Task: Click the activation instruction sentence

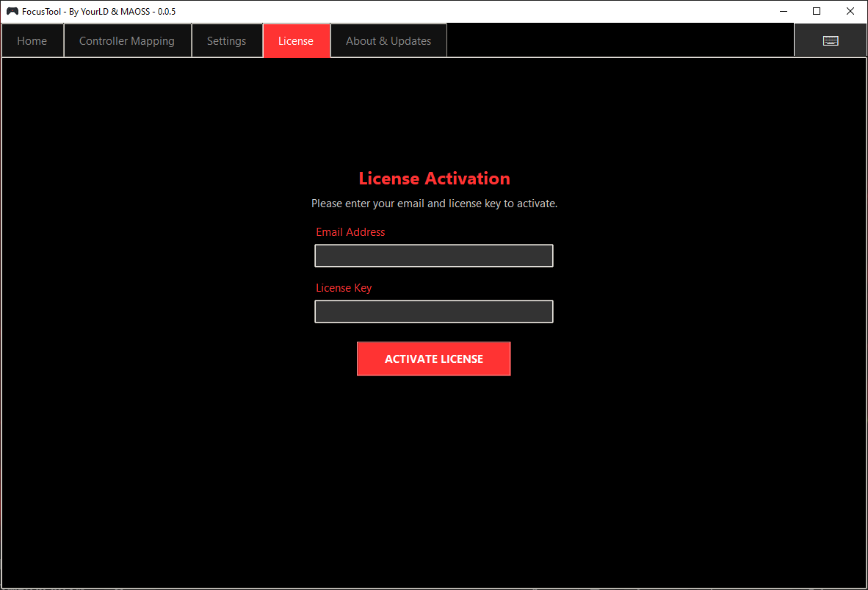Action: point(433,204)
